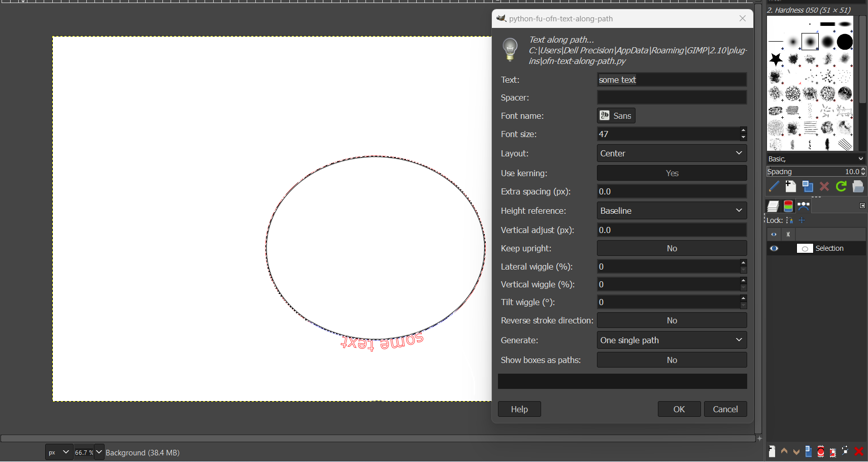
Task: Duplicate the selected brush
Action: point(808,187)
